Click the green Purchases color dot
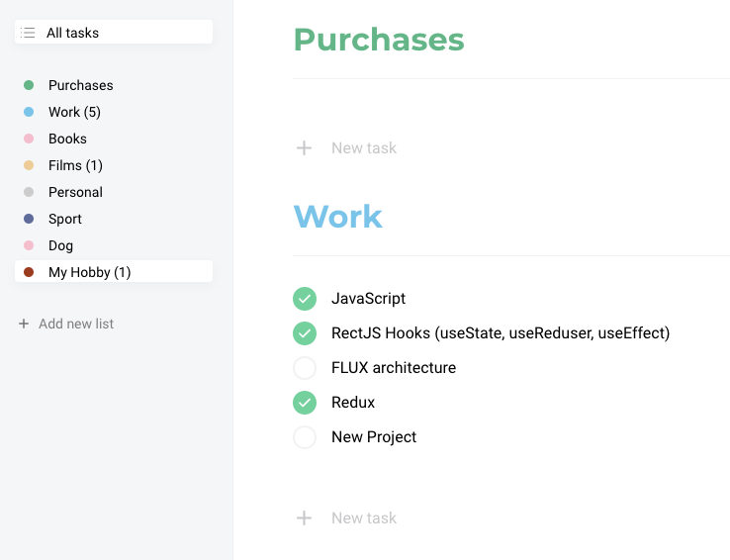This screenshot has width=730, height=560. (29, 85)
